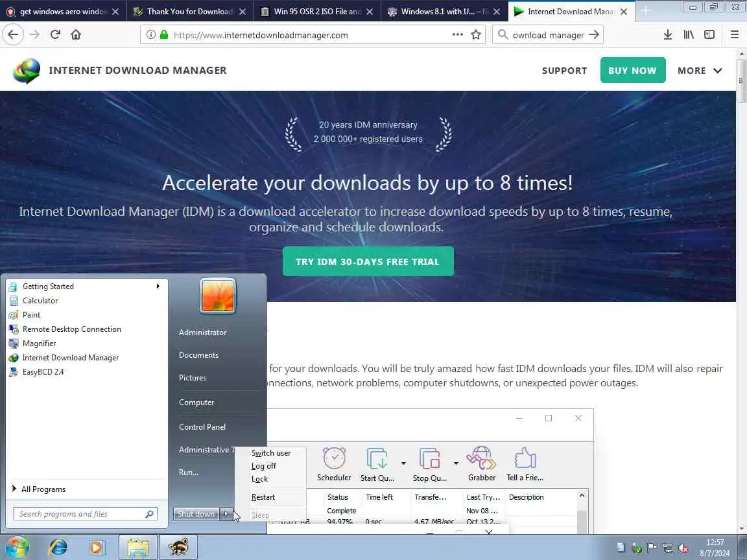
Task: Click the Action Center flag tray icon
Action: click(652, 548)
